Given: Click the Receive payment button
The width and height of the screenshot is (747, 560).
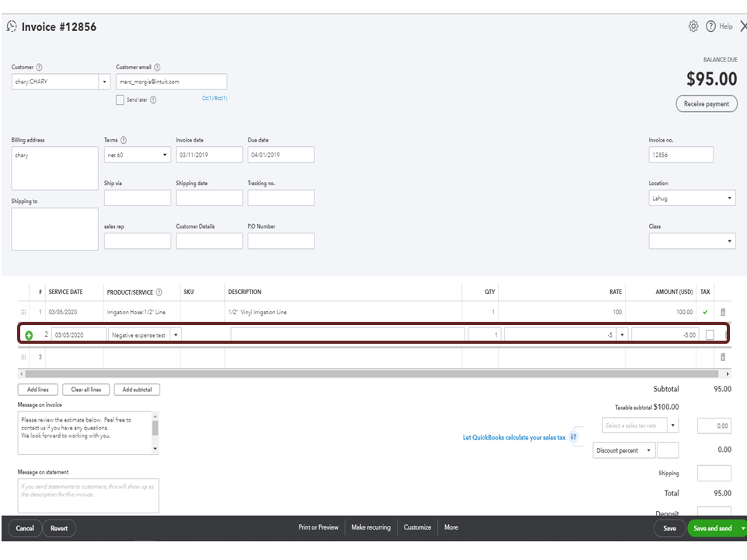Looking at the screenshot, I should [706, 104].
